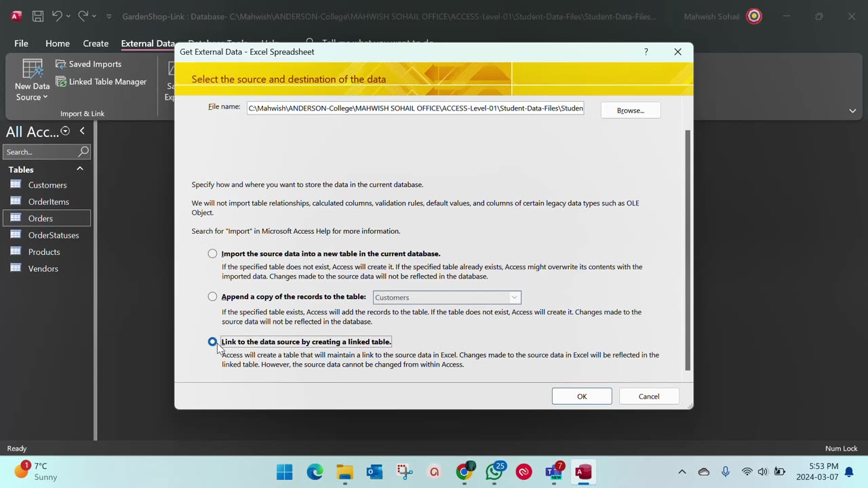Click the Access app logo icon

click(x=16, y=16)
